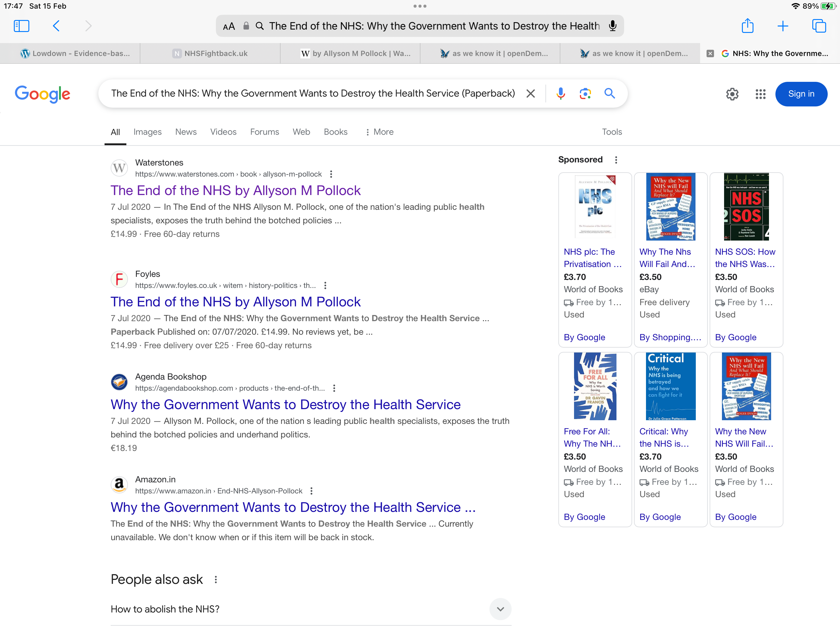
Task: Switch to the Books results tab
Action: point(335,132)
